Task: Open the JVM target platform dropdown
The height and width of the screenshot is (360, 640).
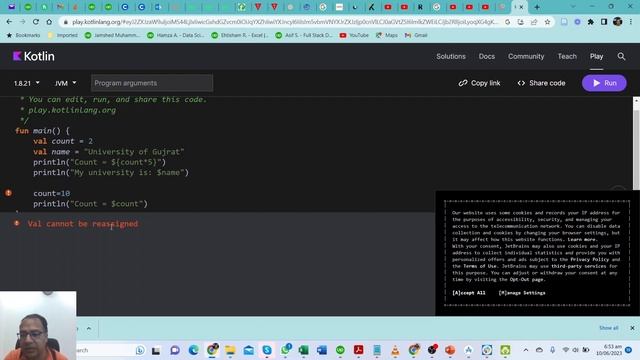Action: point(65,83)
